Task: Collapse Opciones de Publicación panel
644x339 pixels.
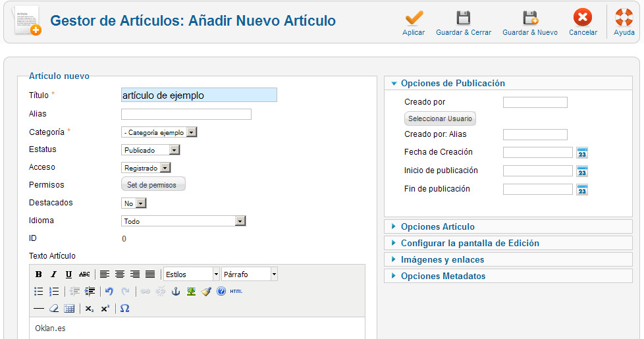Action: 508,84
